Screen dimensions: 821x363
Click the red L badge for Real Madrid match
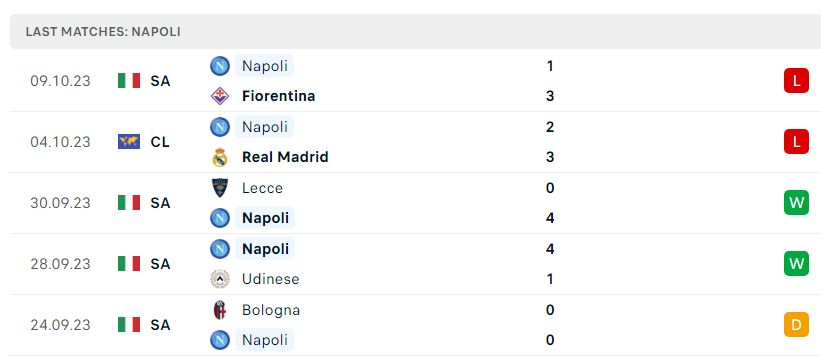796,141
